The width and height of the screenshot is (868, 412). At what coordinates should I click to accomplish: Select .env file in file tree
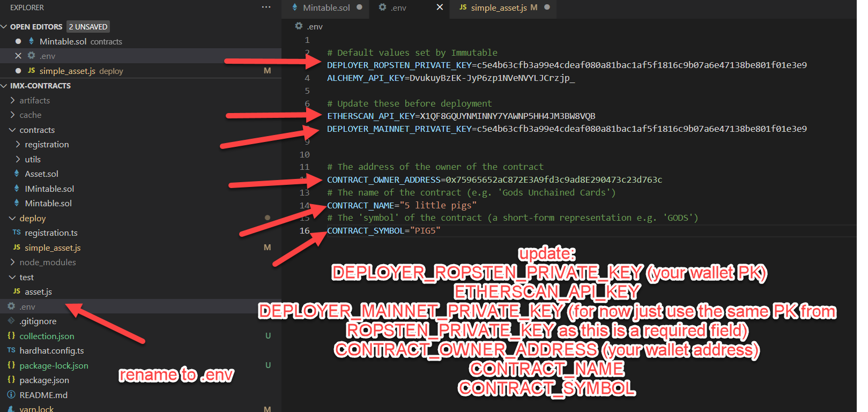coord(27,306)
